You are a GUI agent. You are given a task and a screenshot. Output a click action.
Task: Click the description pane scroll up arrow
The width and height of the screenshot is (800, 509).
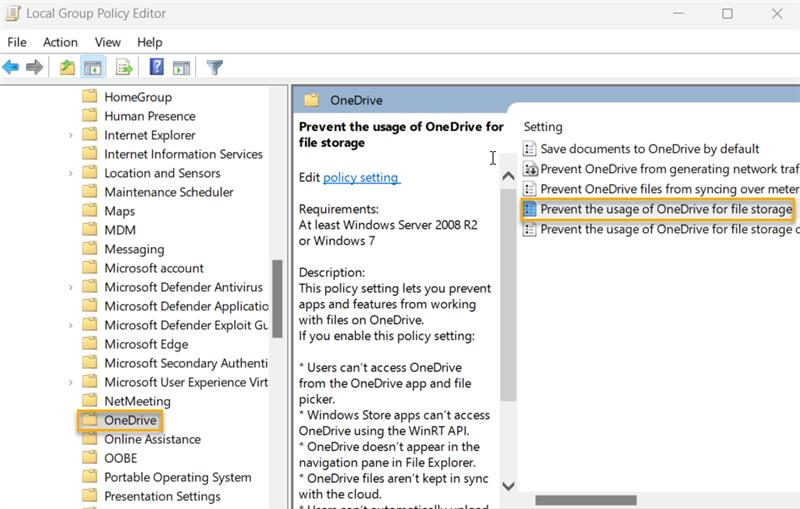(508, 176)
